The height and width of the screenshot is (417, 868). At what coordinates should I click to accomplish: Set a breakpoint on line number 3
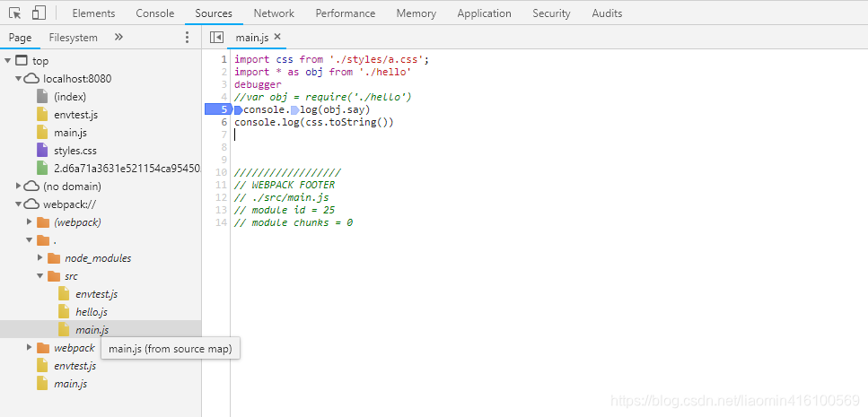224,84
